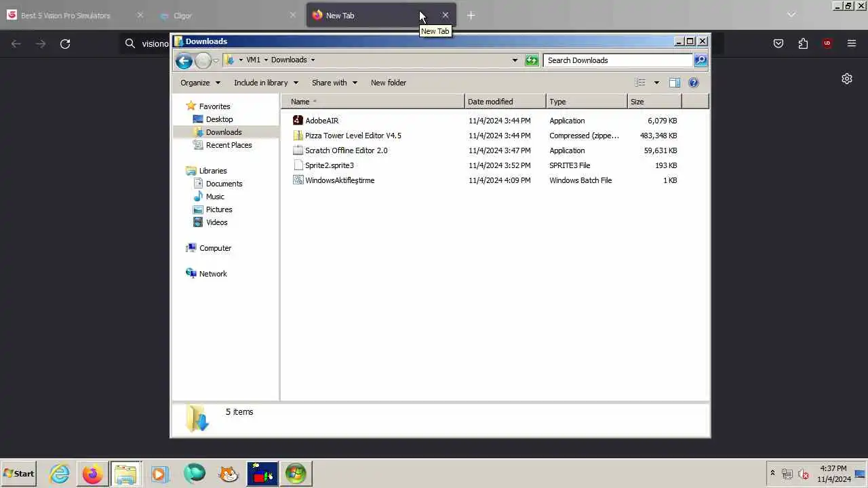Image resolution: width=868 pixels, height=488 pixels.
Task: Open Windows Media Player from taskbar
Action: click(159, 474)
